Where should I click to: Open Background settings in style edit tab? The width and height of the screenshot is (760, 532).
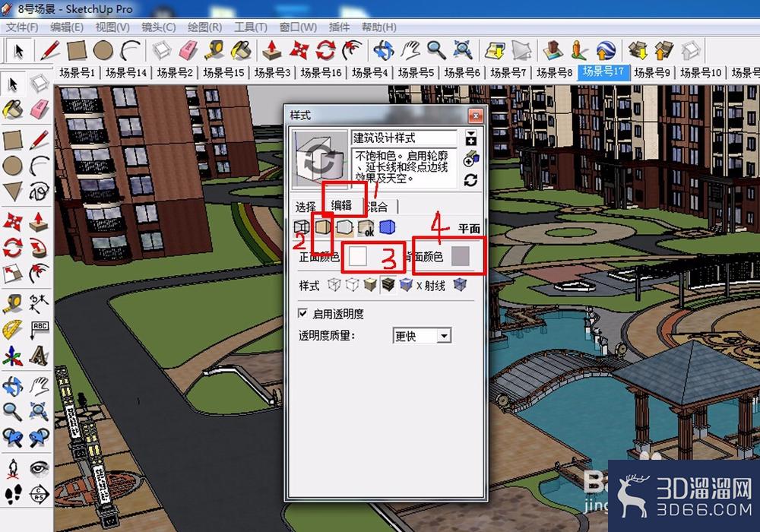click(344, 226)
